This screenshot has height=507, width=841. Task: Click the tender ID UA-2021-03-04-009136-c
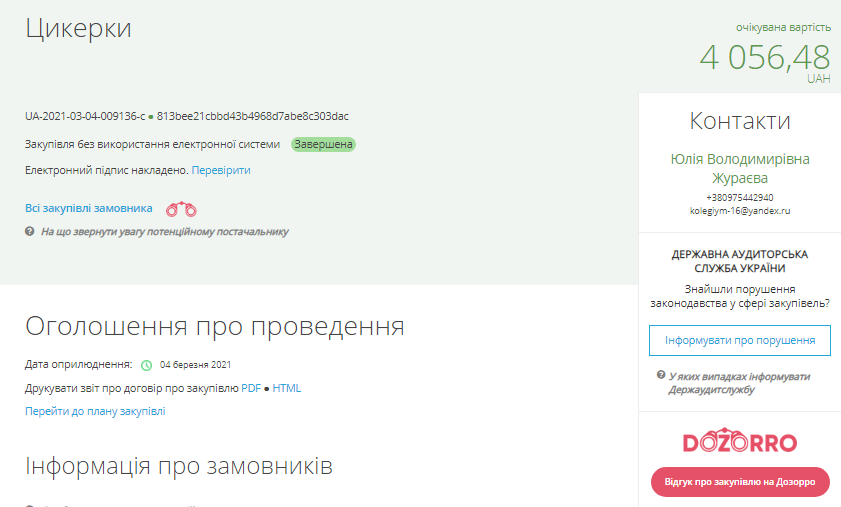click(85, 116)
